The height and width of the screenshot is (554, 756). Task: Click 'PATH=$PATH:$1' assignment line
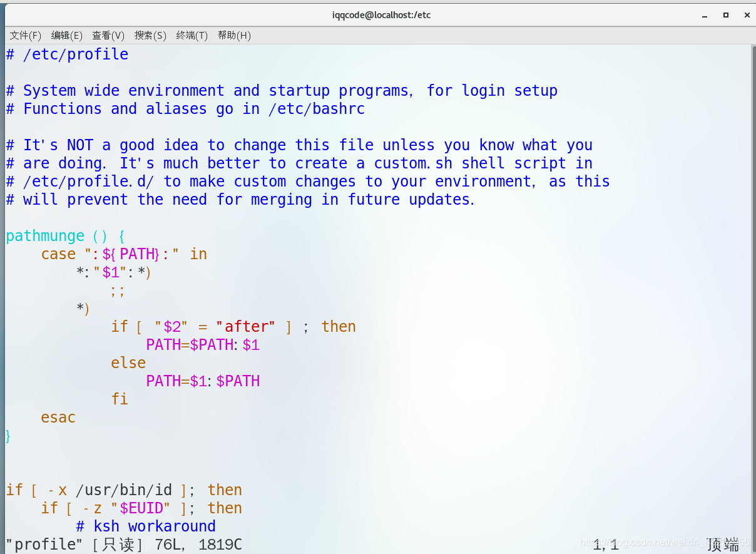(203, 345)
